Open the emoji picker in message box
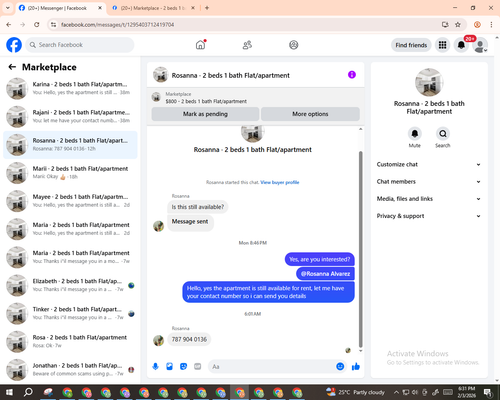Viewport: 500px width, 400px height. 340,367
